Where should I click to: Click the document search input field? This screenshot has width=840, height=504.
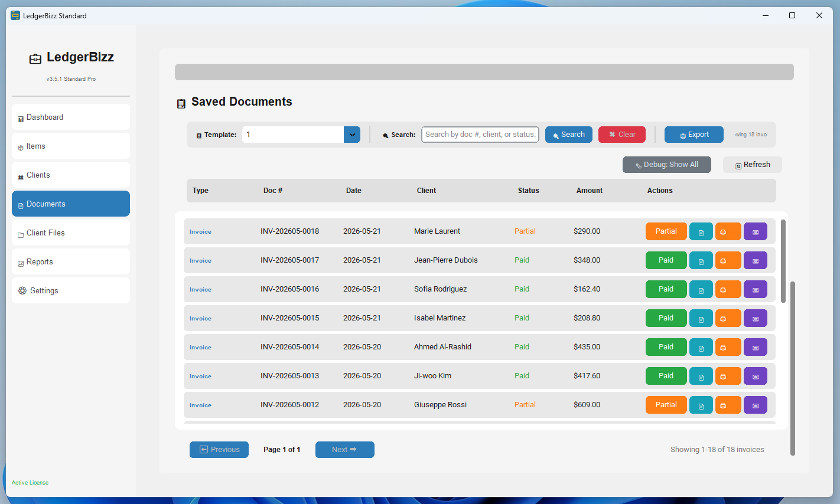tap(480, 135)
